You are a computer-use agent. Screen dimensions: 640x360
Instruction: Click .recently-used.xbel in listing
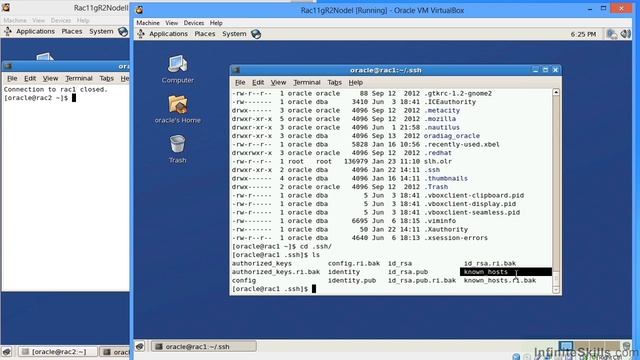pos(462,144)
